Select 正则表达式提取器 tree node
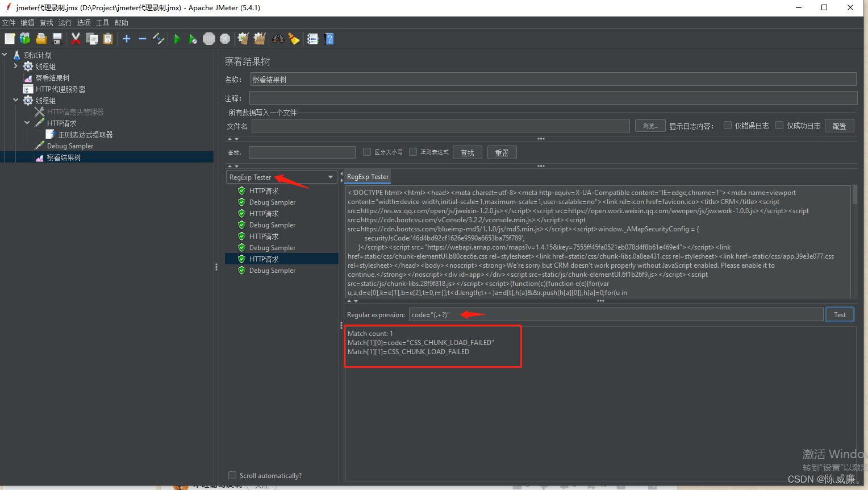868x490 pixels. [x=85, y=135]
